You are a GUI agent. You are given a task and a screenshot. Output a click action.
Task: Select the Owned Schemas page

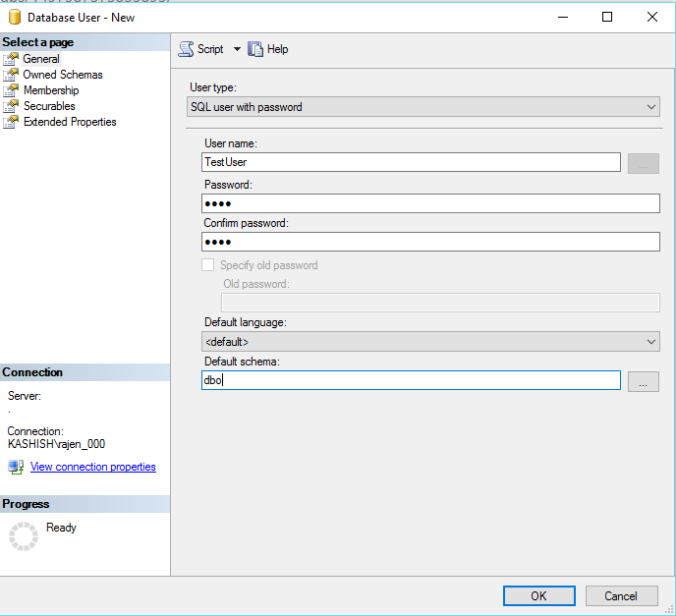[63, 75]
